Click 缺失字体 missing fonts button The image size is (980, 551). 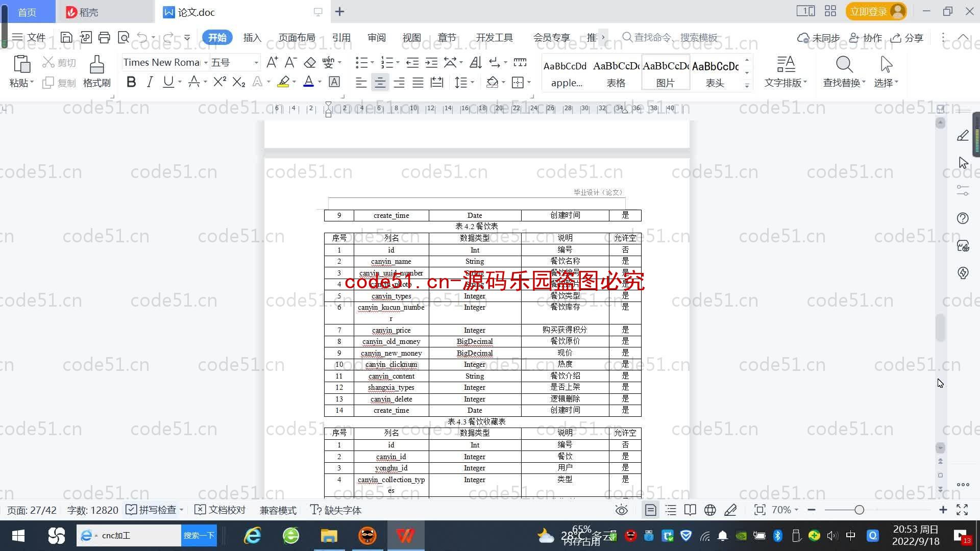coord(336,510)
